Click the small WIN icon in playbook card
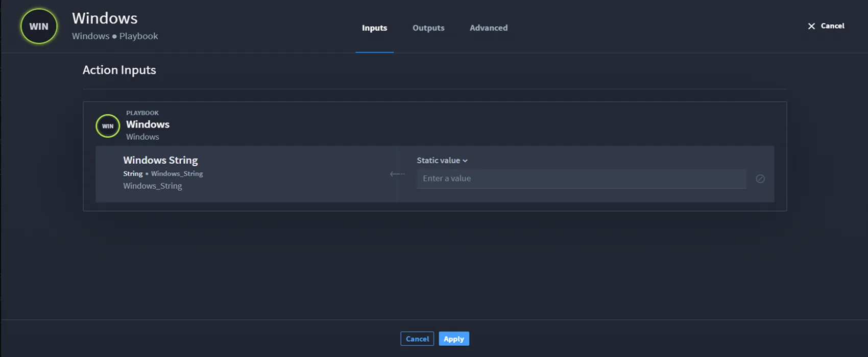The height and width of the screenshot is (357, 868). coord(108,126)
